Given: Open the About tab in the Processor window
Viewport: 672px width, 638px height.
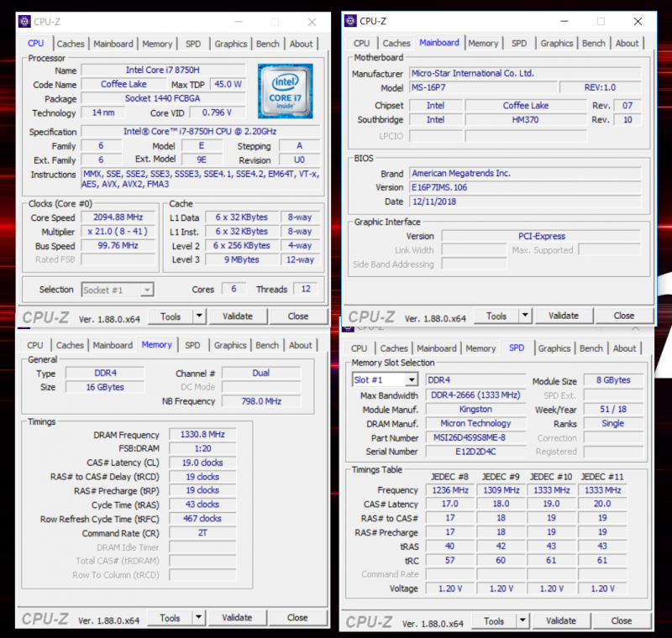Looking at the screenshot, I should point(302,44).
